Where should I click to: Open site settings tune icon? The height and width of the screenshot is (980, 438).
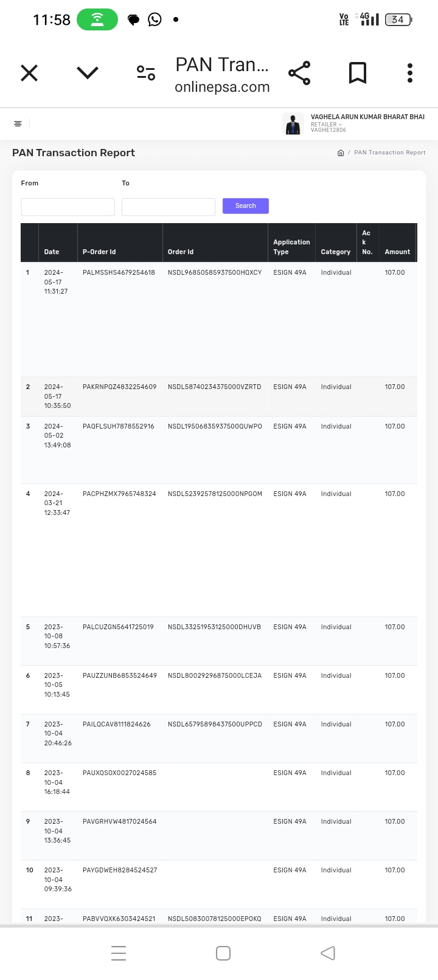tap(146, 74)
